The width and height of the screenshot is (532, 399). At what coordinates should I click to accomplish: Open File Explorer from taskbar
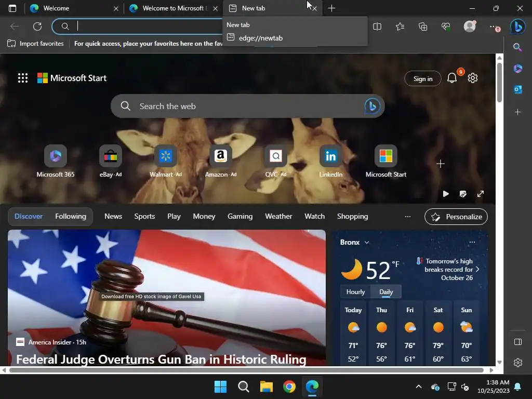tap(267, 387)
